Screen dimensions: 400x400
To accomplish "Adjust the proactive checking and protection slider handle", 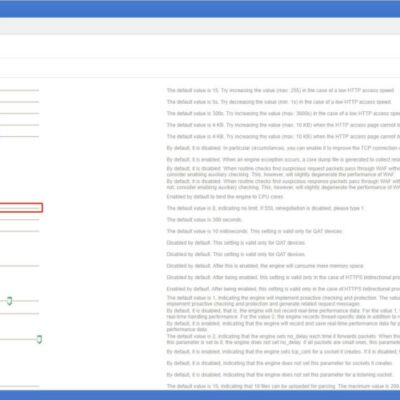I will pyautogui.click(x=10, y=301).
